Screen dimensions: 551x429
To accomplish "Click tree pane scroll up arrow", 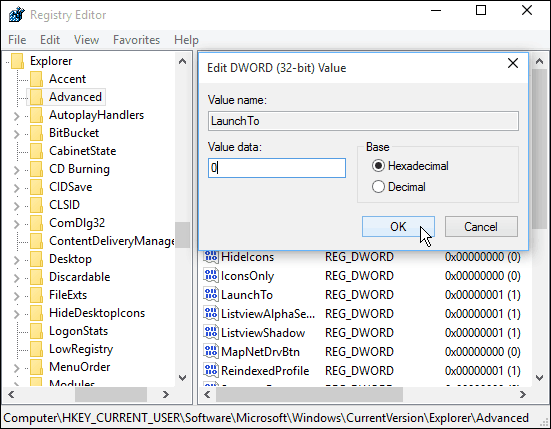I will 182,61.
